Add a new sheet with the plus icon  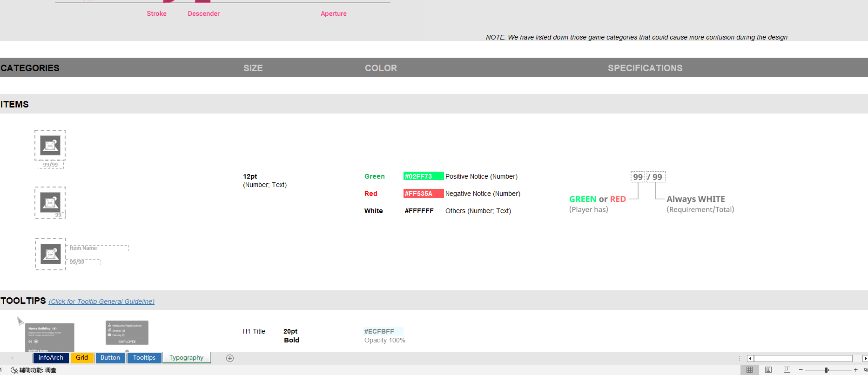(230, 358)
